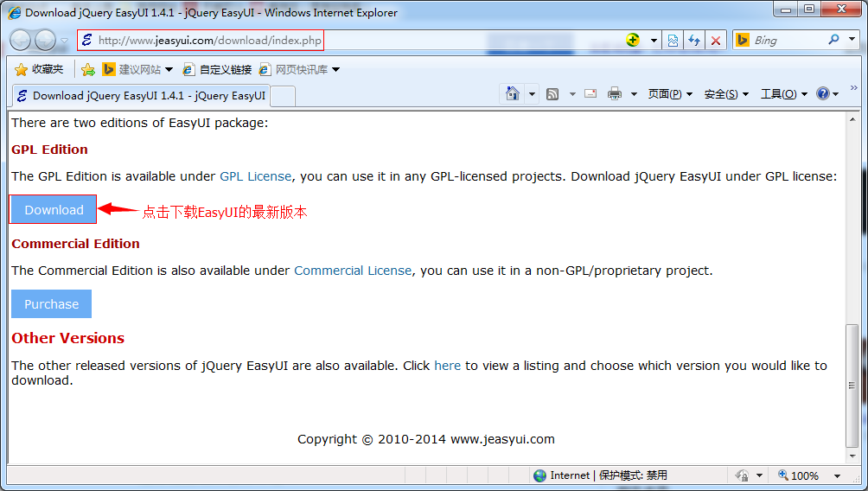Click the 100% zoom level button
Image resolution: width=868 pixels, height=491 pixels.
[798, 475]
